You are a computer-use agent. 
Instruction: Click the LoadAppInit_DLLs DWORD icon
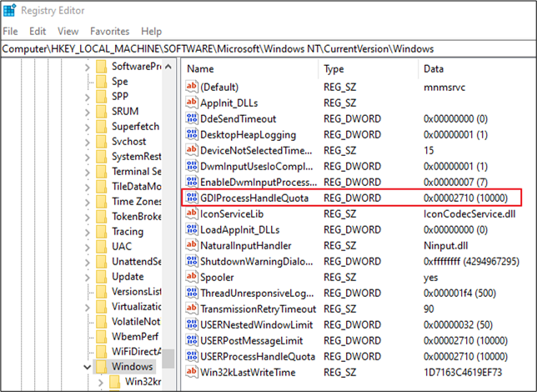(192, 229)
